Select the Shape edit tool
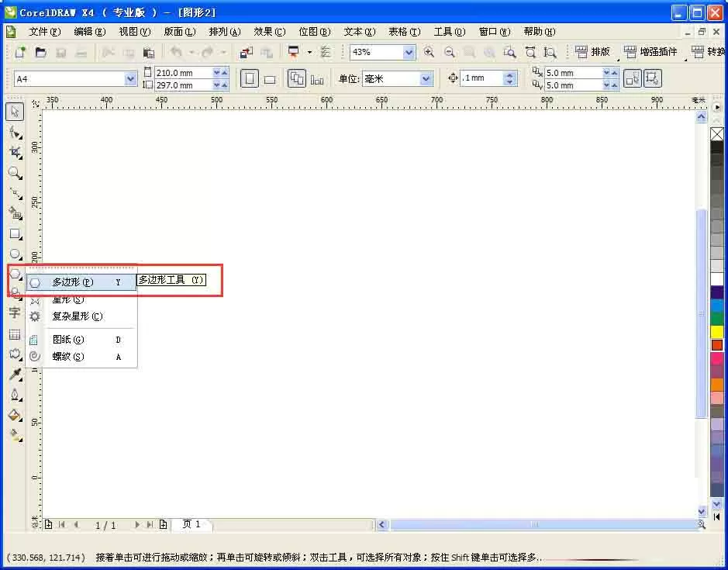 (x=15, y=133)
